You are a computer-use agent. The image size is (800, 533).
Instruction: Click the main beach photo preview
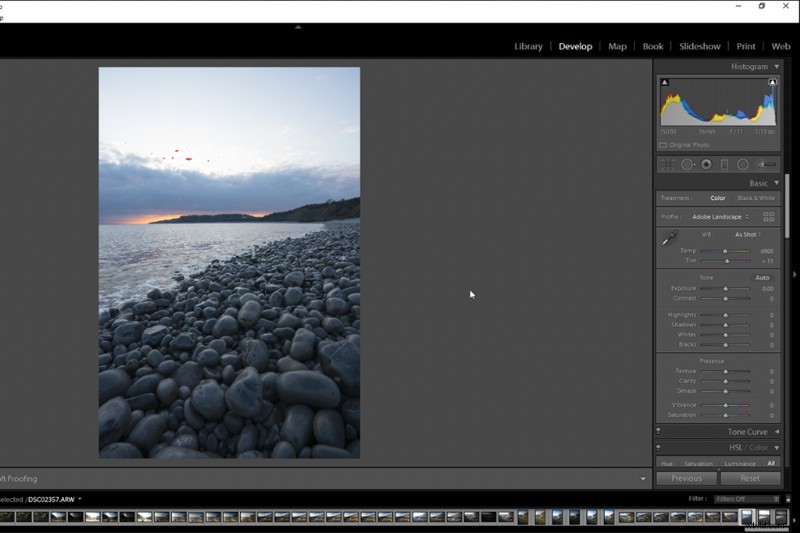(229, 263)
